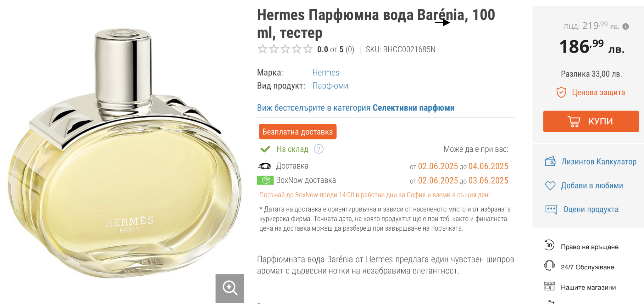
Task: Click the heart icon for Добави в любими
Action: coord(550,186)
